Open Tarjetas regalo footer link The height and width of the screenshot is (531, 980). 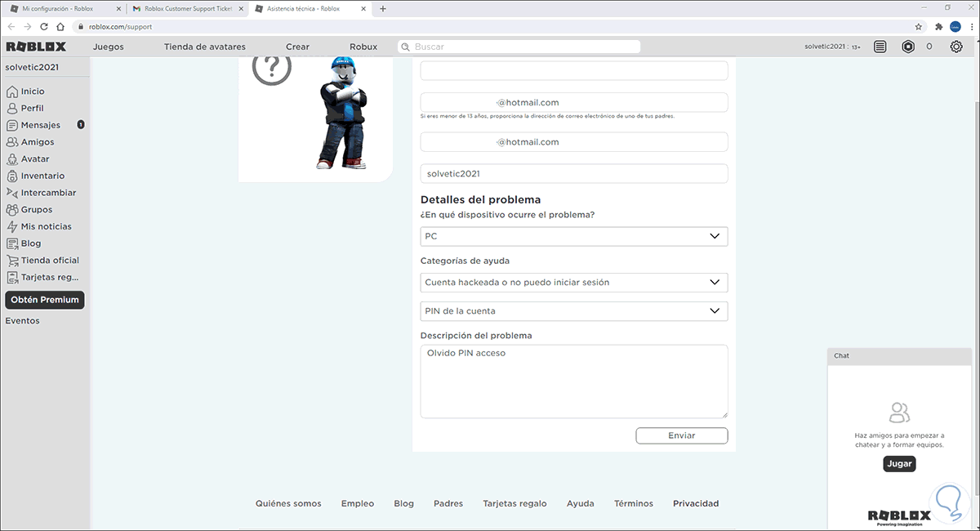point(514,504)
